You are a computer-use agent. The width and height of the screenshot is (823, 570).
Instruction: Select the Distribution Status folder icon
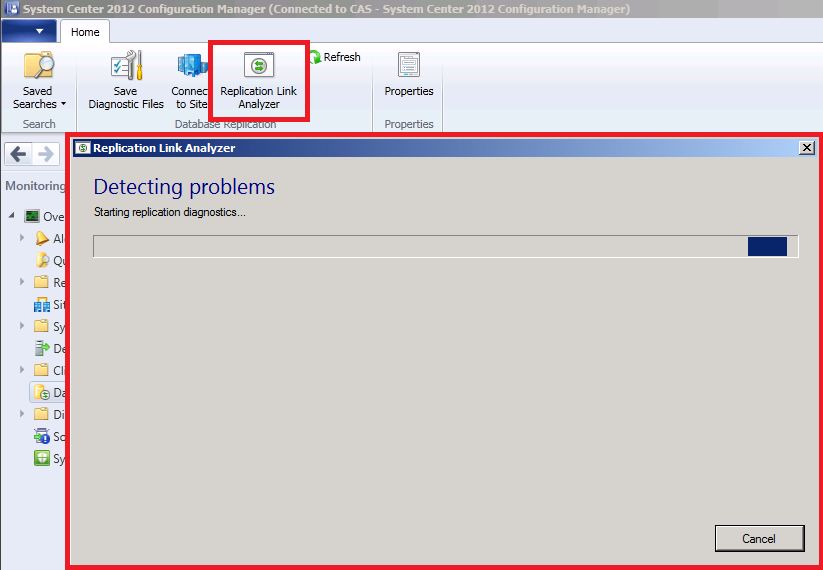pyautogui.click(x=41, y=415)
